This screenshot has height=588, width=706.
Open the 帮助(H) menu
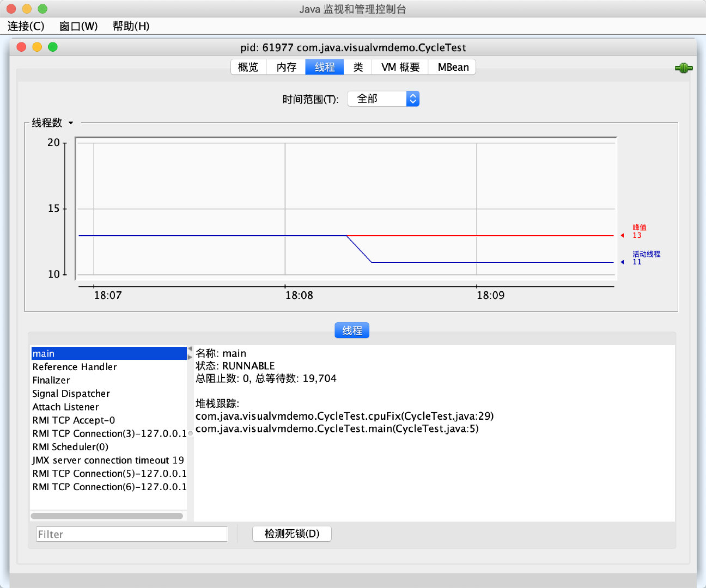pos(131,26)
